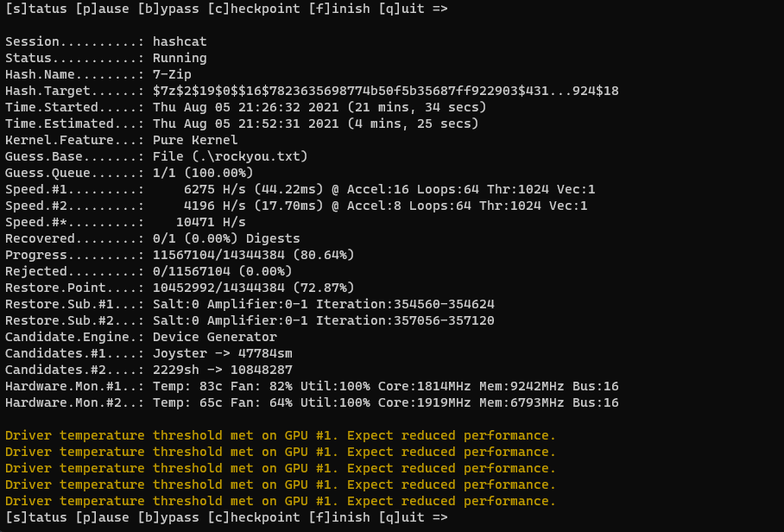Click the bottom '[c]heckpoint' prompt option
This screenshot has height=532, width=784.
[x=254, y=517]
